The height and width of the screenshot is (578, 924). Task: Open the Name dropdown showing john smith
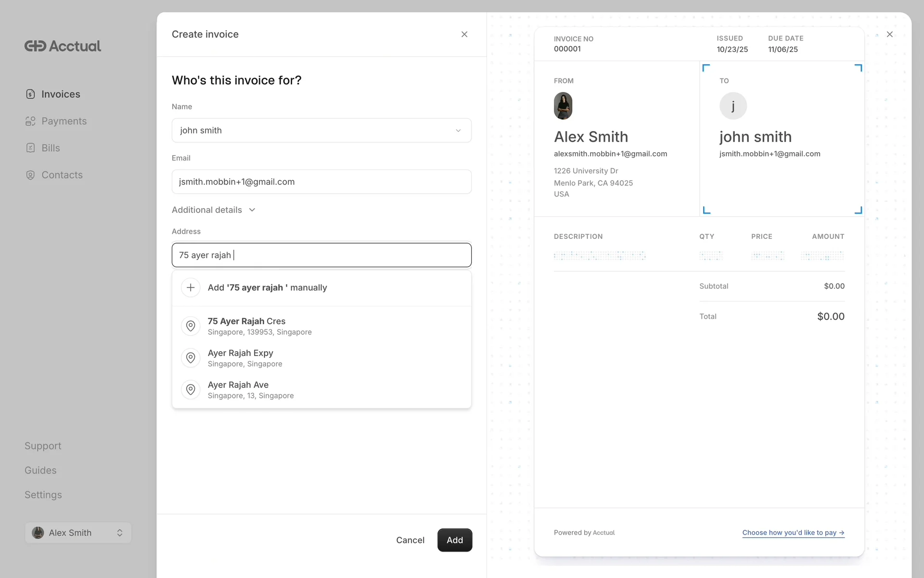321,131
